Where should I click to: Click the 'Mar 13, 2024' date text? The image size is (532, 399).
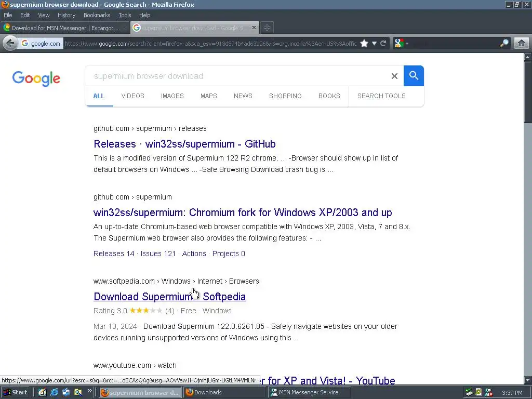[115, 326]
